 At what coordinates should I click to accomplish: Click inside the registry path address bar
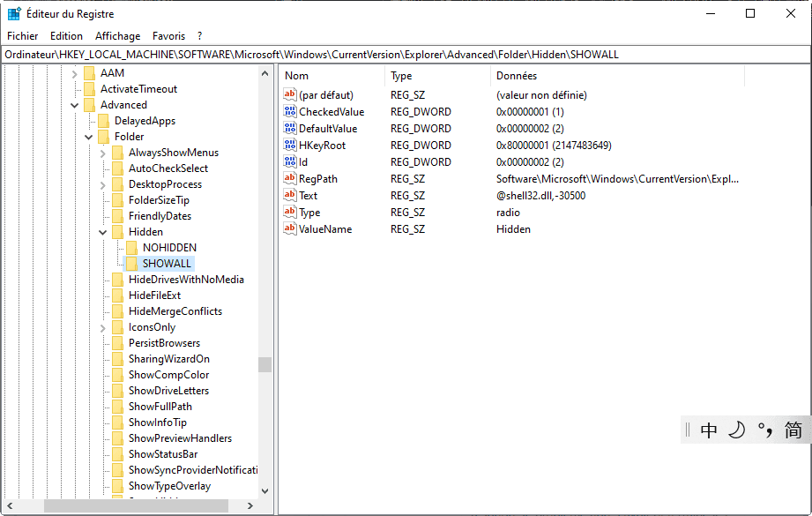406,54
